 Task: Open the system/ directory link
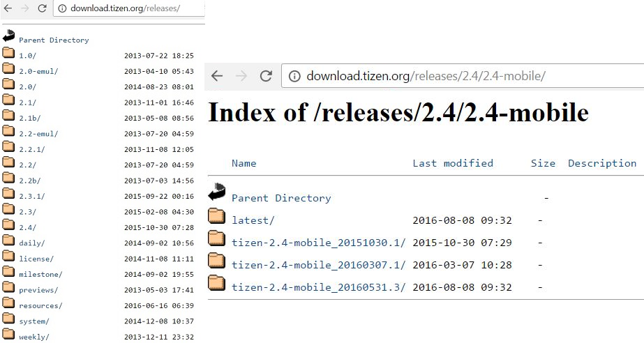34,321
